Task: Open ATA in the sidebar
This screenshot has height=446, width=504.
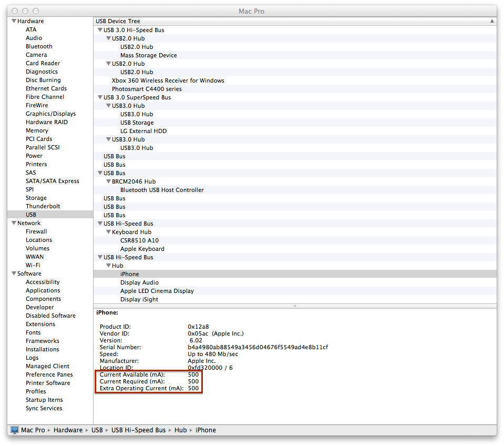Action: click(31, 29)
